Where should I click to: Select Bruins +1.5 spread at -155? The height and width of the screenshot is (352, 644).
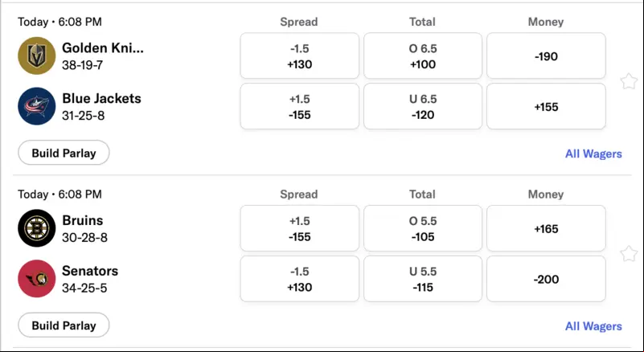[300, 228]
